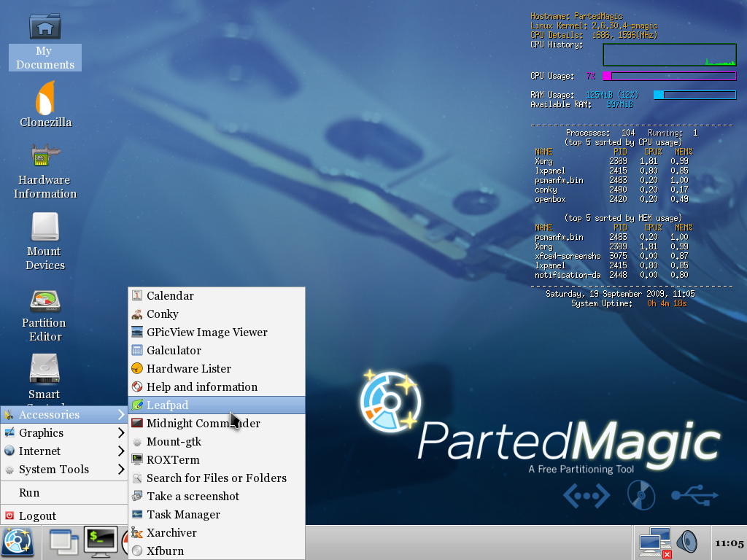Image resolution: width=747 pixels, height=560 pixels.
Task: Click the Parted Magic start menu button
Action: point(18,542)
